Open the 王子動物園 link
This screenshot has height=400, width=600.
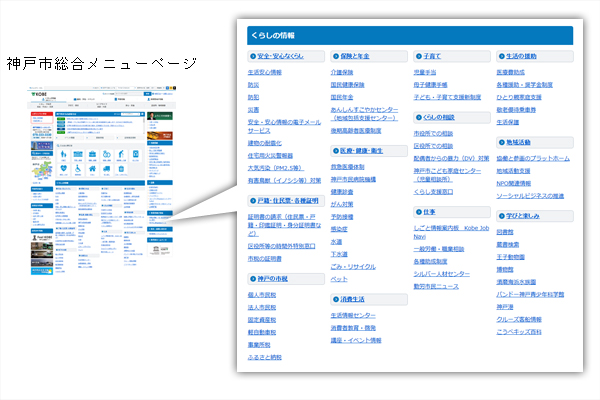[511, 257]
